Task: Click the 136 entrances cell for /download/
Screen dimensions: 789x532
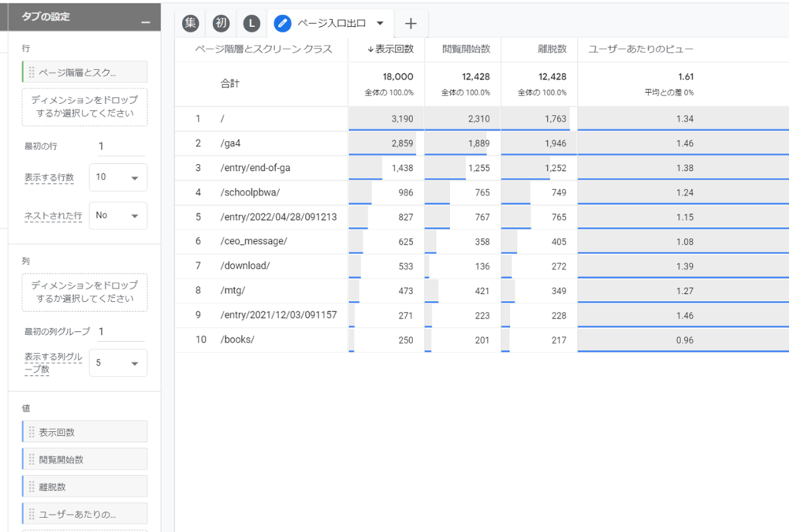Action: (482, 266)
